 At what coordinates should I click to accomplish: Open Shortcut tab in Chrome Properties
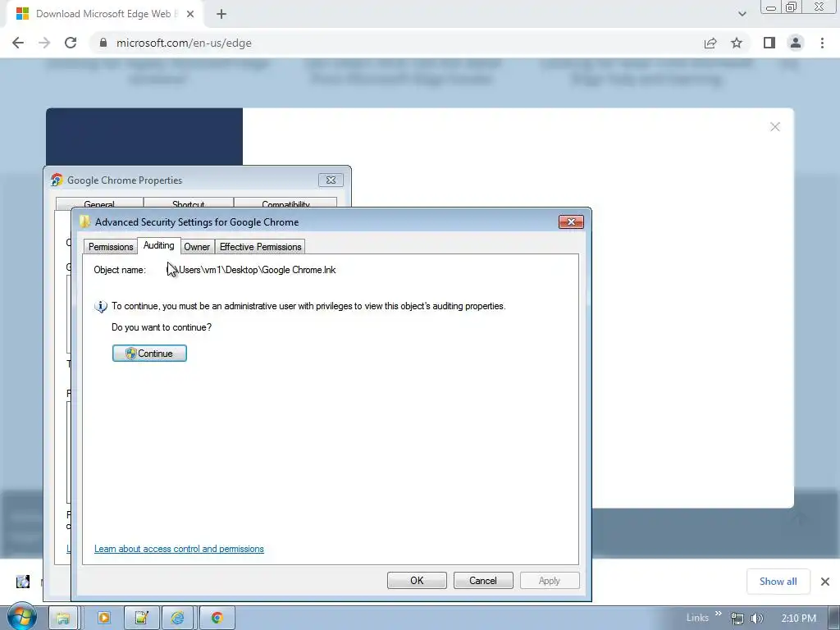pos(188,203)
